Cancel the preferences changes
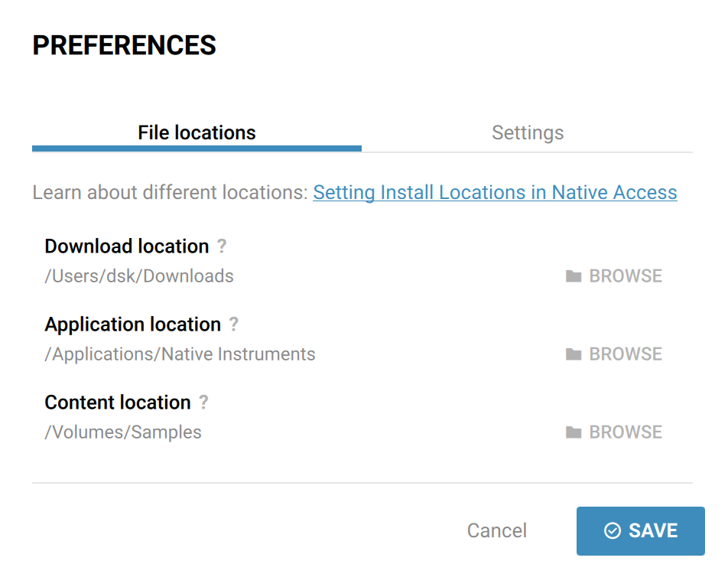 [497, 530]
